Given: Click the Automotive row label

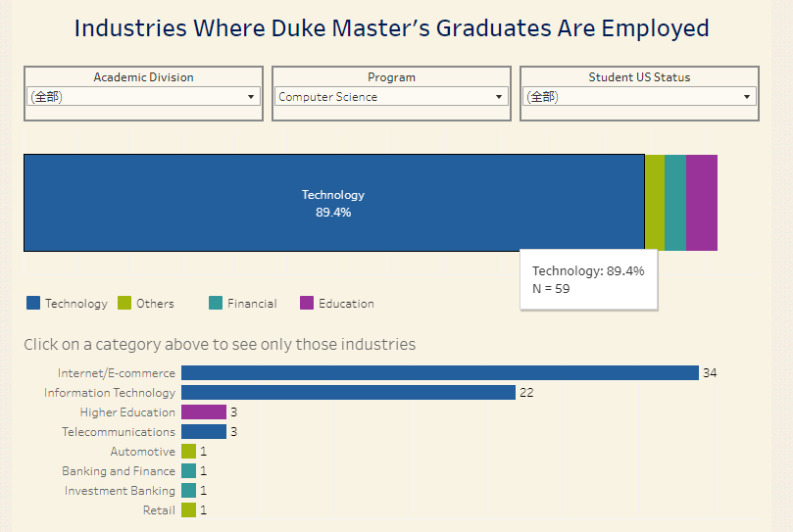Looking at the screenshot, I should [143, 451].
